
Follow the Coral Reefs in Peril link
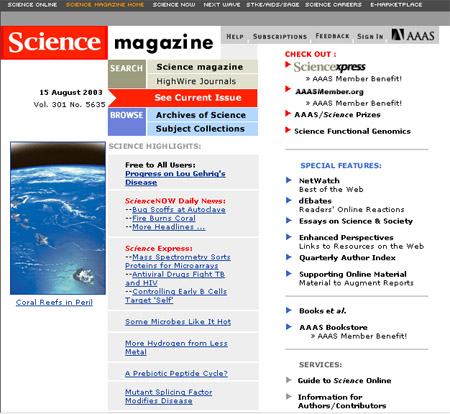54,302
